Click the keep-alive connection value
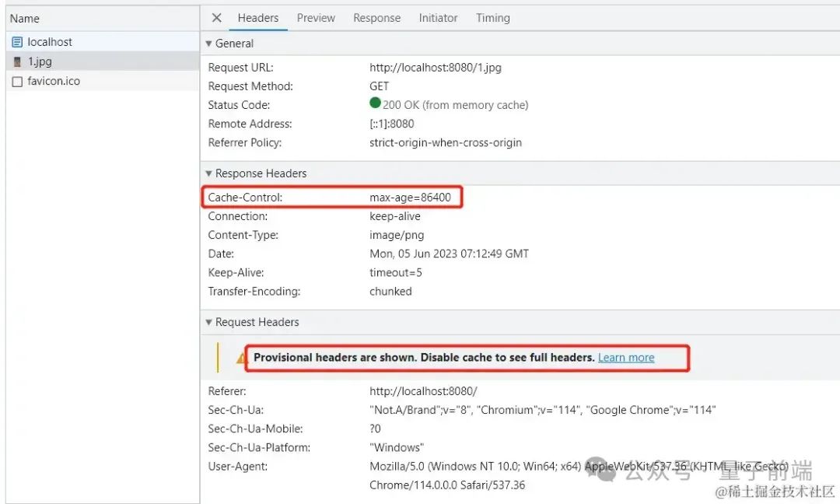The height and width of the screenshot is (504, 840). (395, 216)
